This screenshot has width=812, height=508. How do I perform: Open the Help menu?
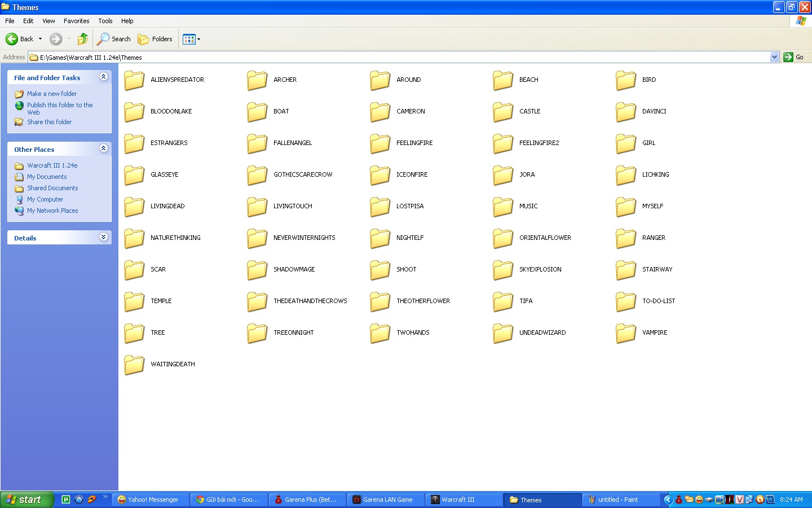coord(127,21)
